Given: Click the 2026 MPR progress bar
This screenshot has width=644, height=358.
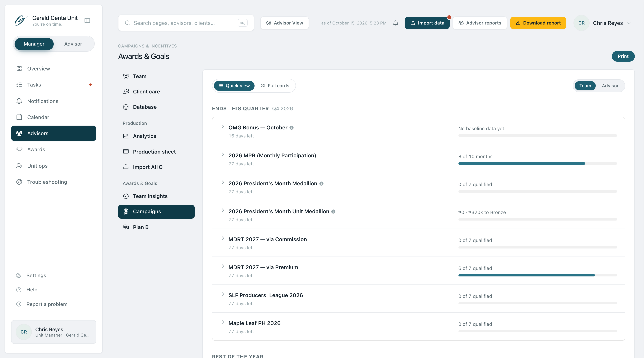Looking at the screenshot, I should coord(537,163).
